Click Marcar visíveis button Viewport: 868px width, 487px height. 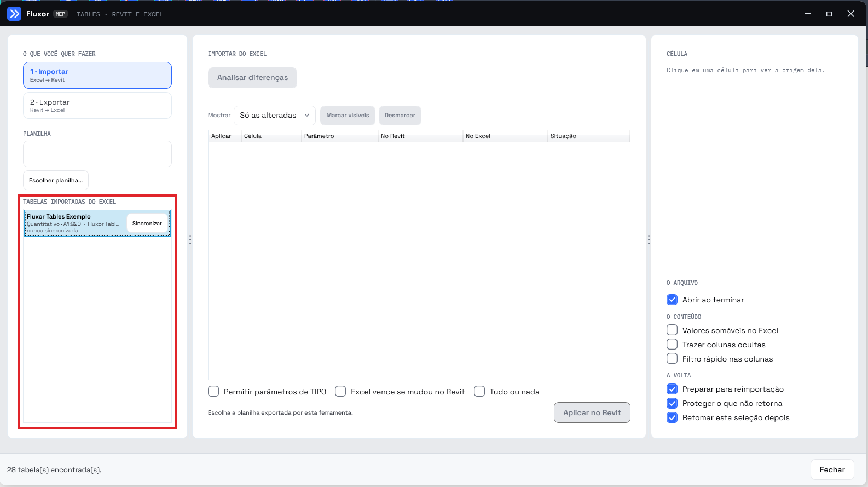pyautogui.click(x=348, y=116)
